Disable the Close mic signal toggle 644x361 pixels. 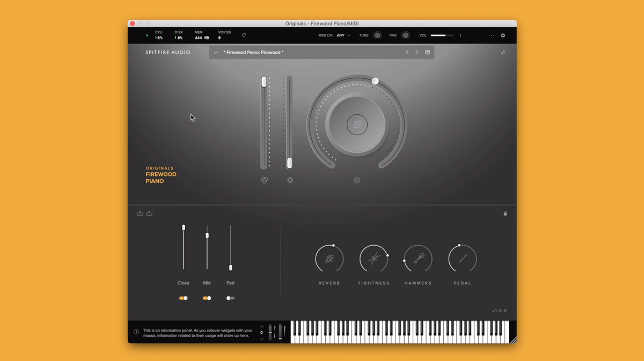(x=184, y=298)
